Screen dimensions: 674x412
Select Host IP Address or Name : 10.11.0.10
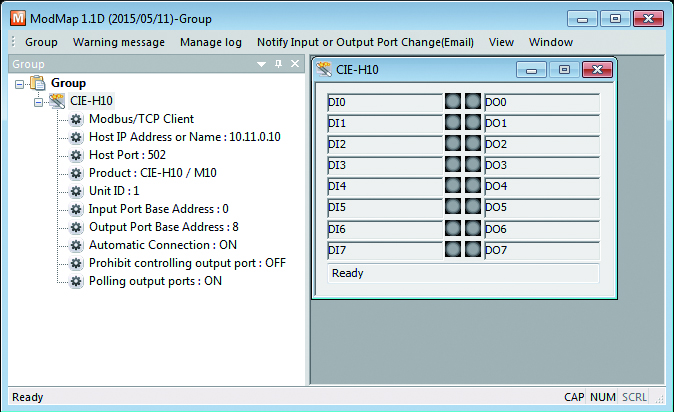coord(185,137)
